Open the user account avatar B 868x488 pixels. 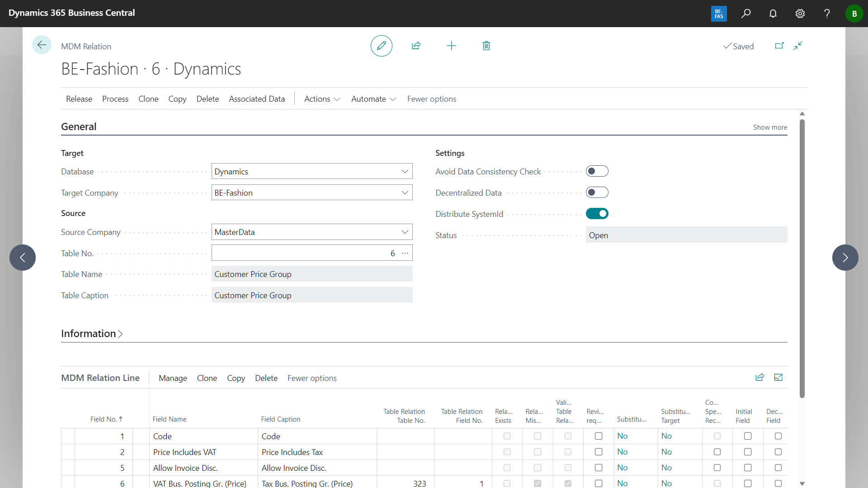[x=854, y=14]
